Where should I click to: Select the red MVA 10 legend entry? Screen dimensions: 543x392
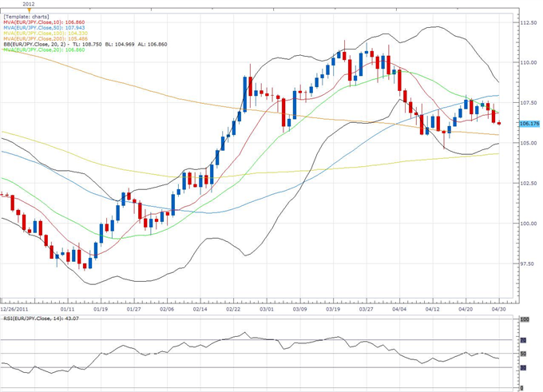pos(44,22)
